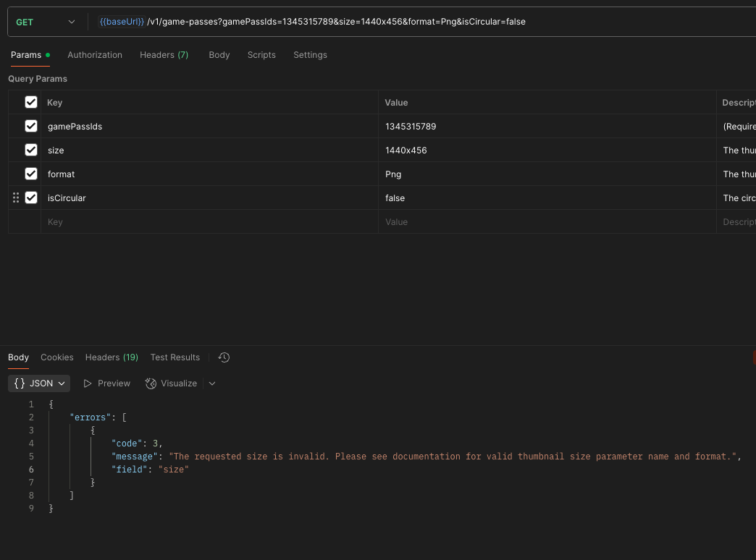This screenshot has width=756, height=560.
Task: Click the Preview play icon
Action: (86, 383)
